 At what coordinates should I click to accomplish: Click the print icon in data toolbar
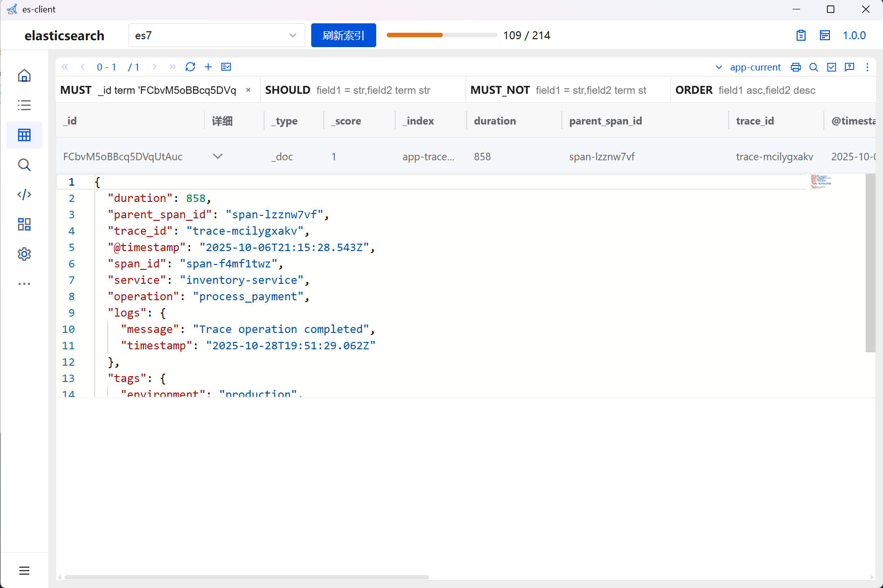coord(796,67)
